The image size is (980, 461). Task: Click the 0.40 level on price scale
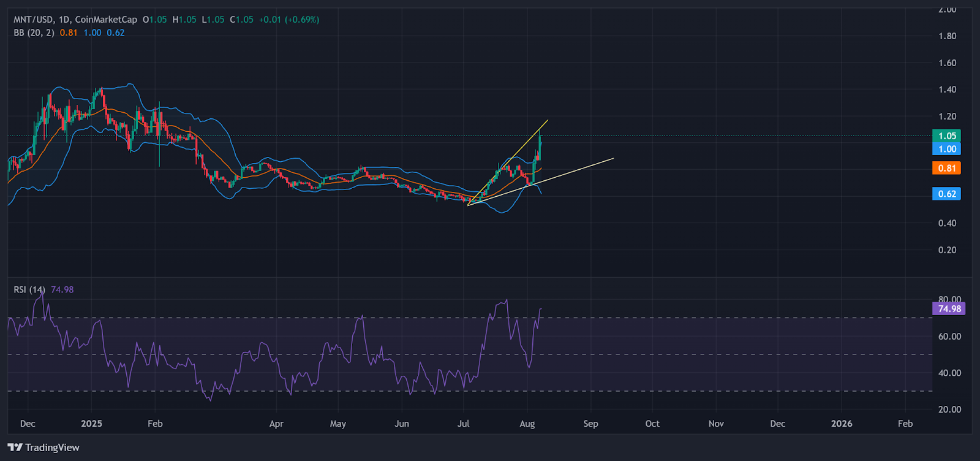click(947, 223)
